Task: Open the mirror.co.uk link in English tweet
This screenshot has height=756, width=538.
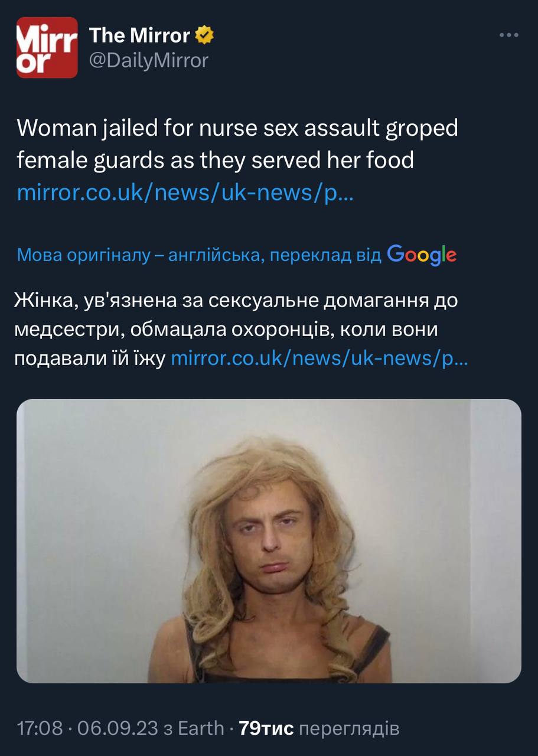Action: [185, 193]
